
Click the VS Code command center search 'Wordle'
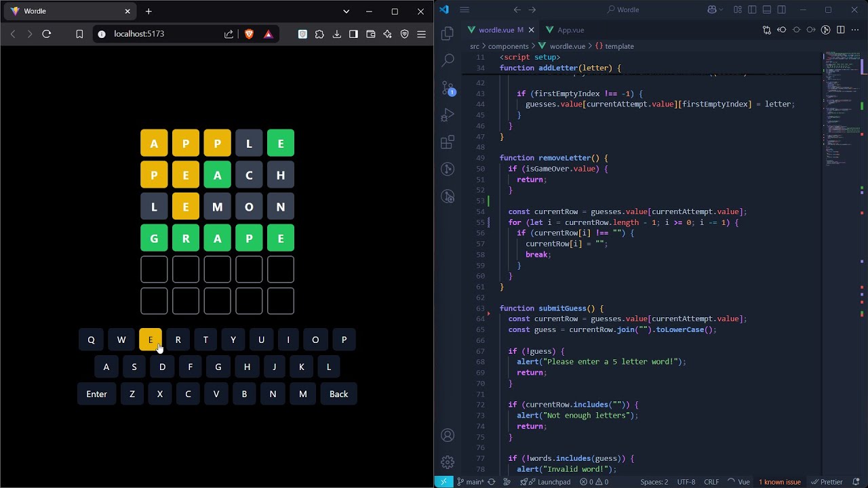[623, 9]
